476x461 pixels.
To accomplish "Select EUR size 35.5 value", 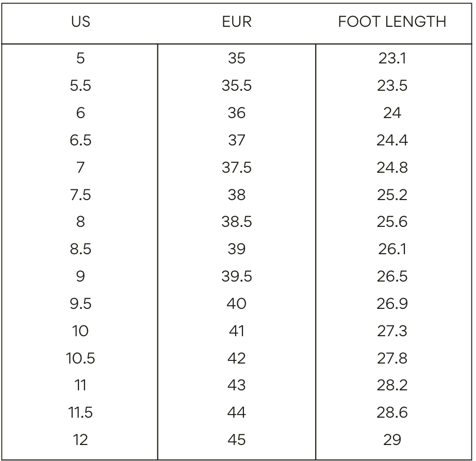I will (237, 86).
